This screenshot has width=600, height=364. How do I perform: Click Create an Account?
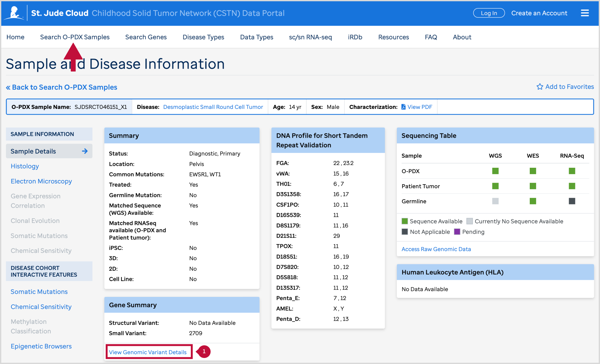(x=539, y=13)
